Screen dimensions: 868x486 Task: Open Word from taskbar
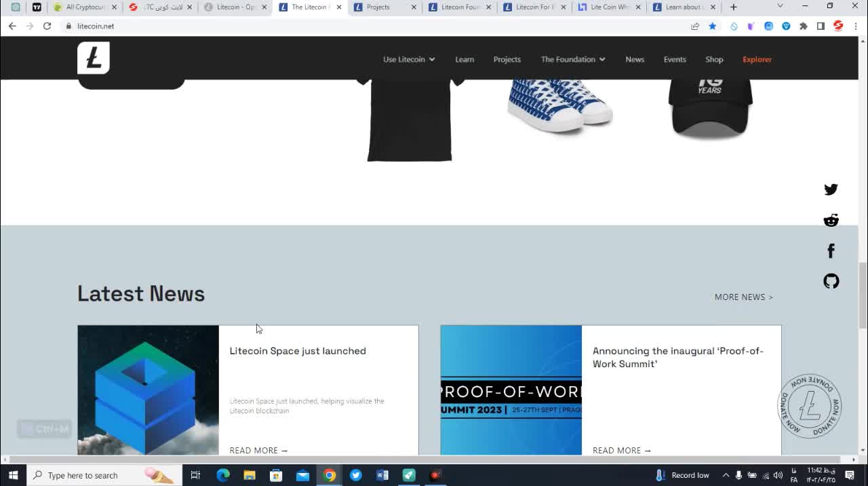(382, 475)
